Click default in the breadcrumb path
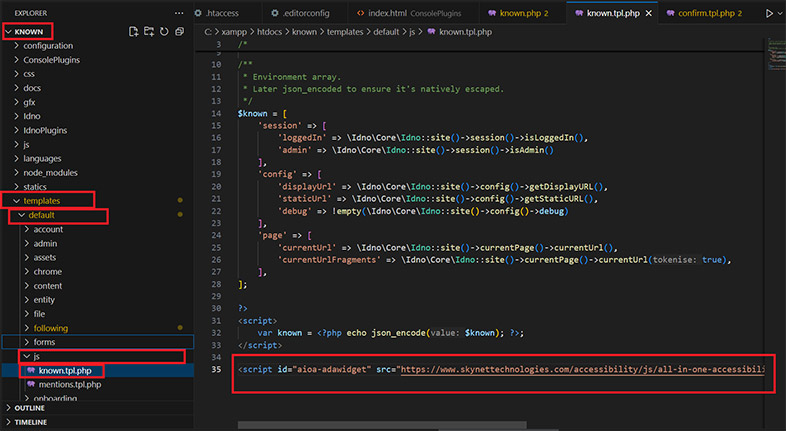 pyautogui.click(x=386, y=32)
